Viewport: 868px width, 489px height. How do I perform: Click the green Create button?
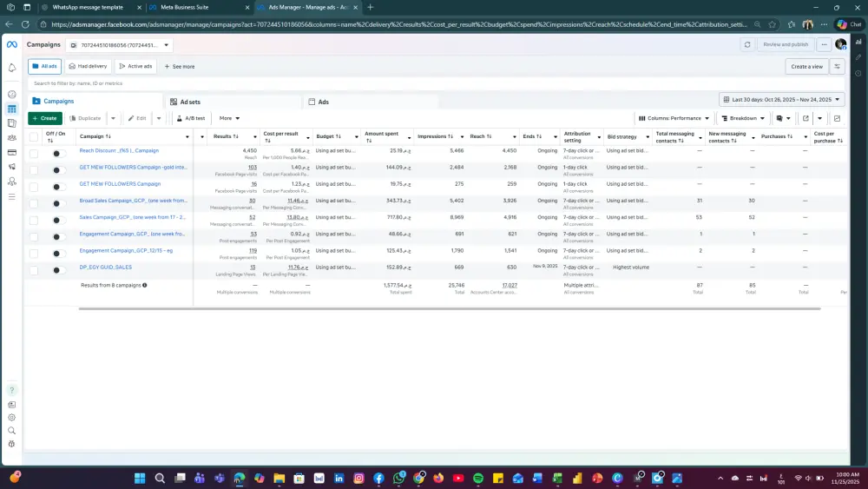tap(45, 118)
